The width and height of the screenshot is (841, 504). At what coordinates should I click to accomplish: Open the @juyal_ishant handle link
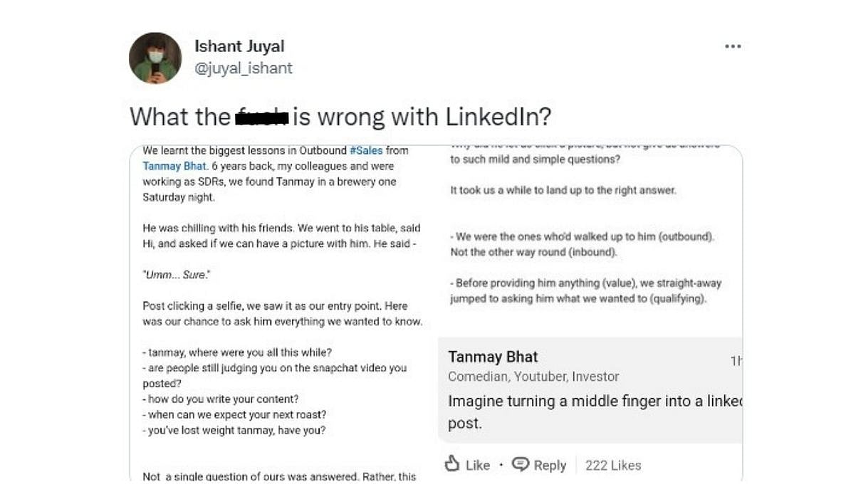pyautogui.click(x=244, y=68)
